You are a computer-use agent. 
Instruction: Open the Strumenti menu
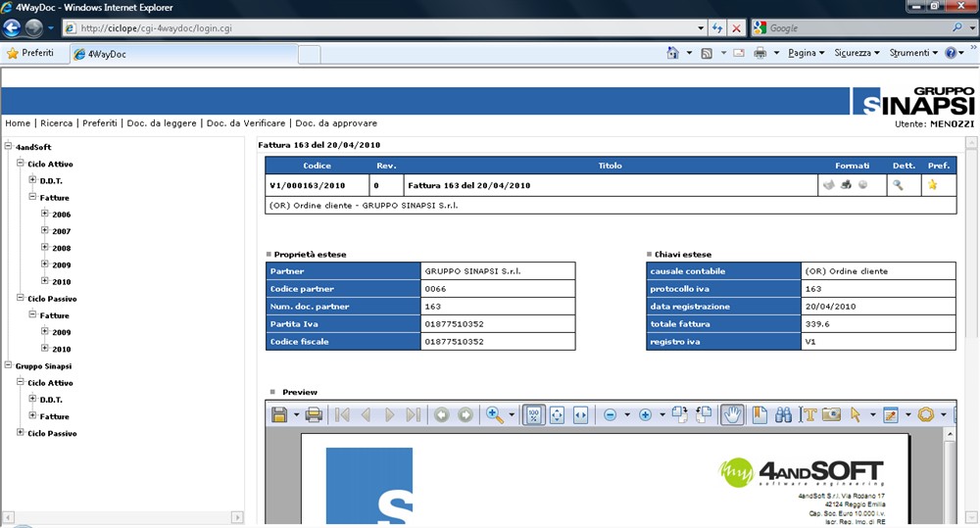point(913,53)
